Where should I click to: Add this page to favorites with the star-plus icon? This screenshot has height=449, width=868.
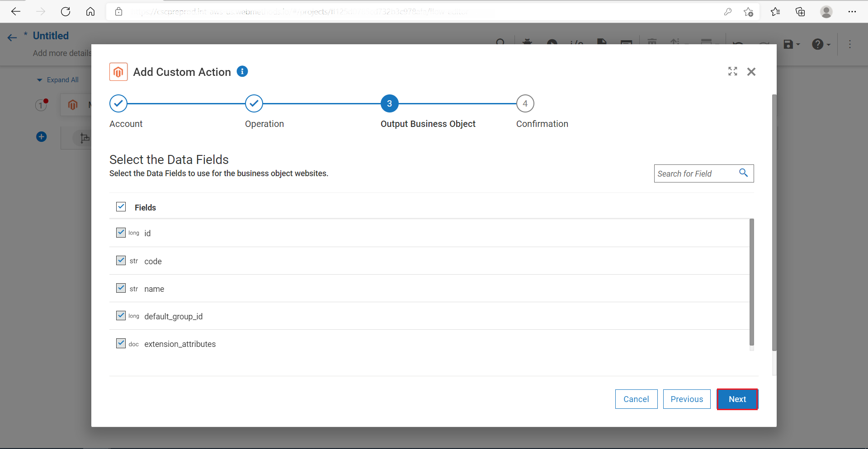[x=749, y=12]
